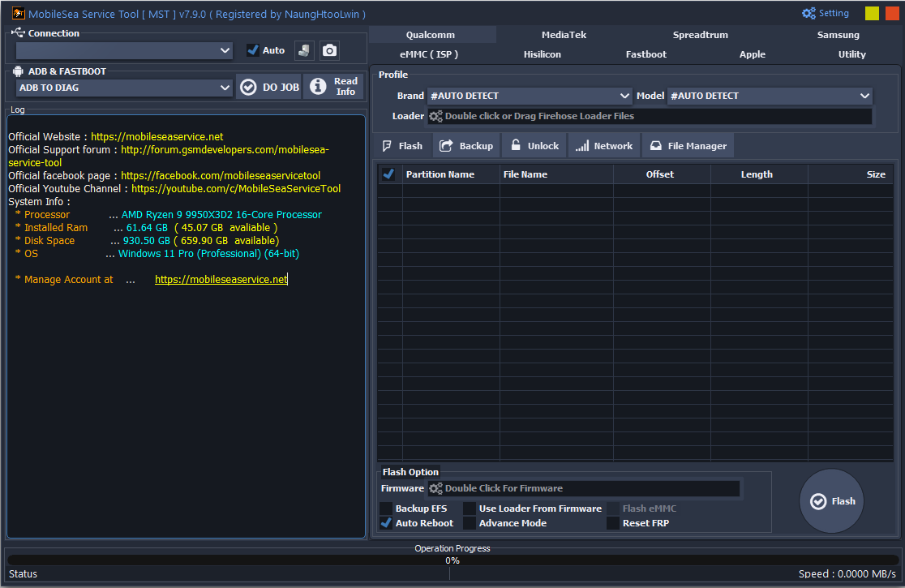
Task: Click the Unlock padlock icon
Action: pyautogui.click(x=516, y=145)
